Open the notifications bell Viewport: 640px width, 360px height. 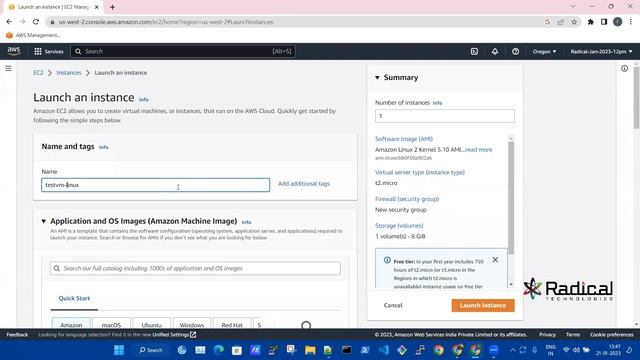[495, 51]
